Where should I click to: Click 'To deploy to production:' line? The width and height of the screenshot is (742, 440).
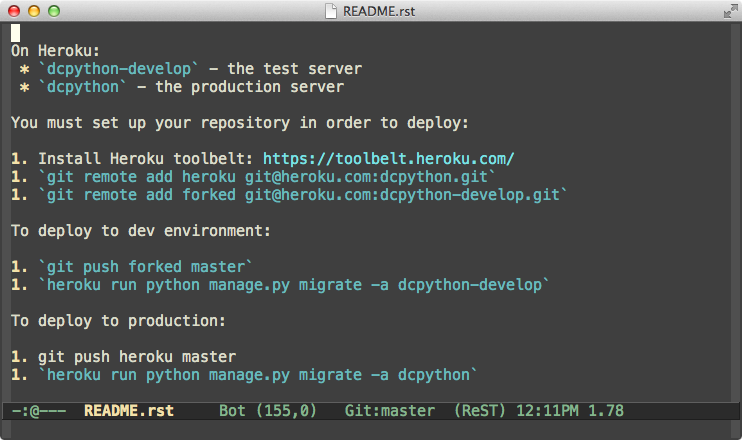click(x=118, y=320)
